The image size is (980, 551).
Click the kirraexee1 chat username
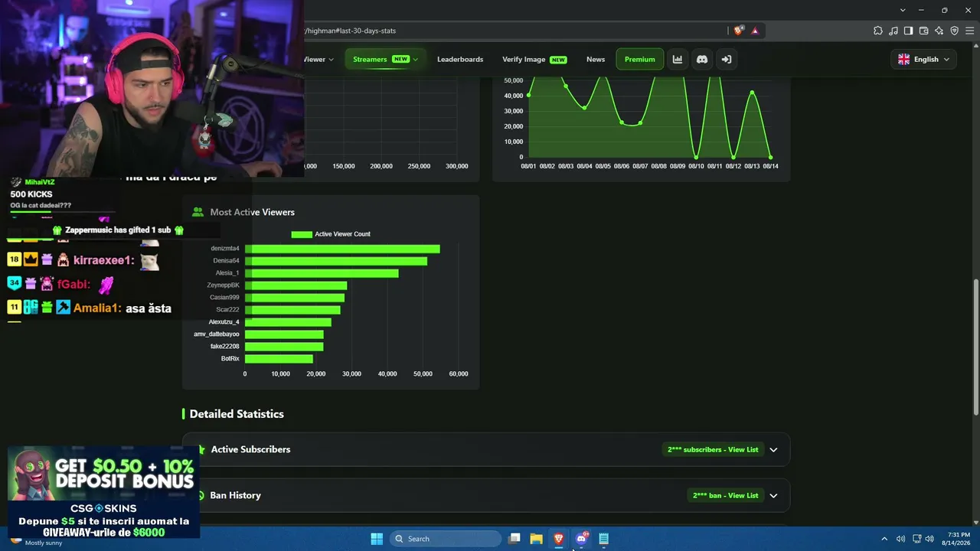[104, 260]
